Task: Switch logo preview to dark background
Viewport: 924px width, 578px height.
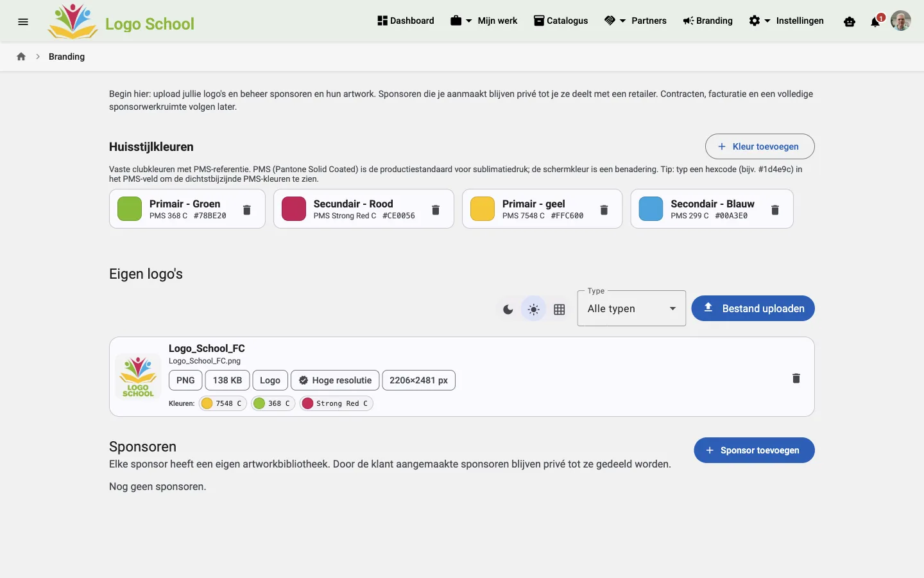Action: point(508,310)
